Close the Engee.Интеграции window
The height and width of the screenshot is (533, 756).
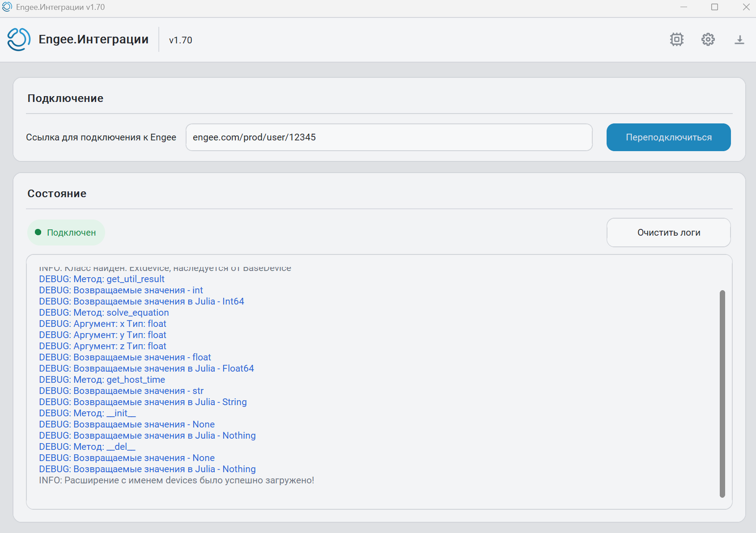click(x=746, y=7)
